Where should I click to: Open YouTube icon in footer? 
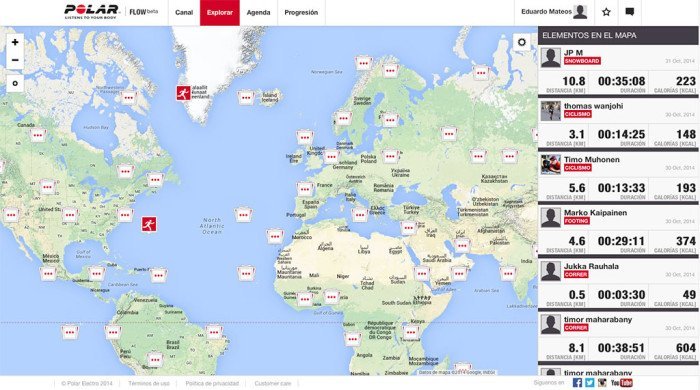[x=622, y=383]
